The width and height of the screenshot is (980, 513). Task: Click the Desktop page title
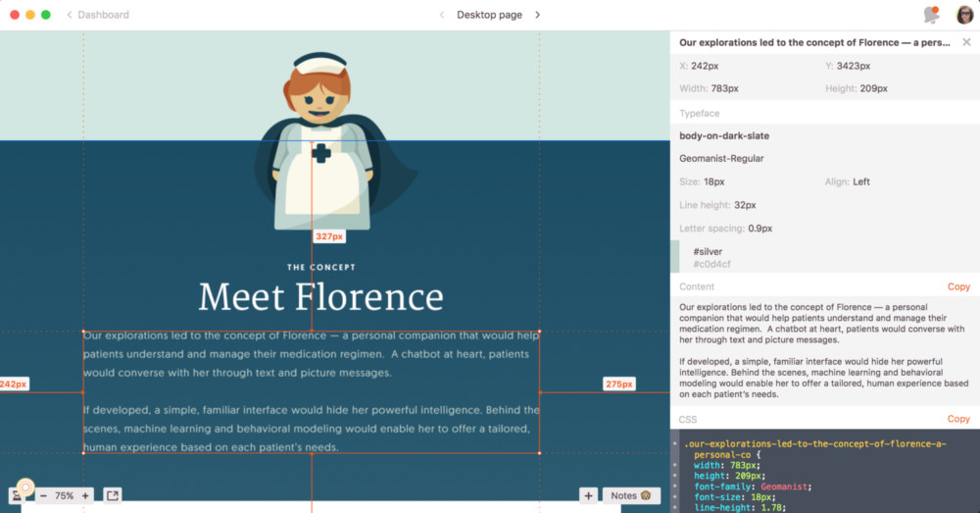pos(489,15)
